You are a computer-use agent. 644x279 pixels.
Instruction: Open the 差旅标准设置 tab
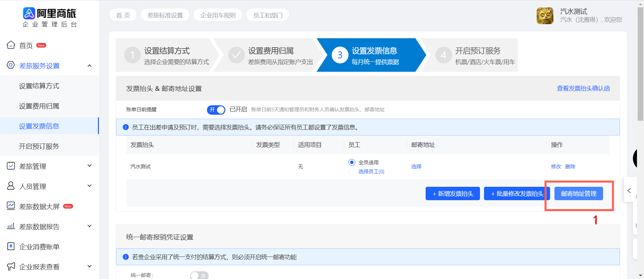coord(165,15)
